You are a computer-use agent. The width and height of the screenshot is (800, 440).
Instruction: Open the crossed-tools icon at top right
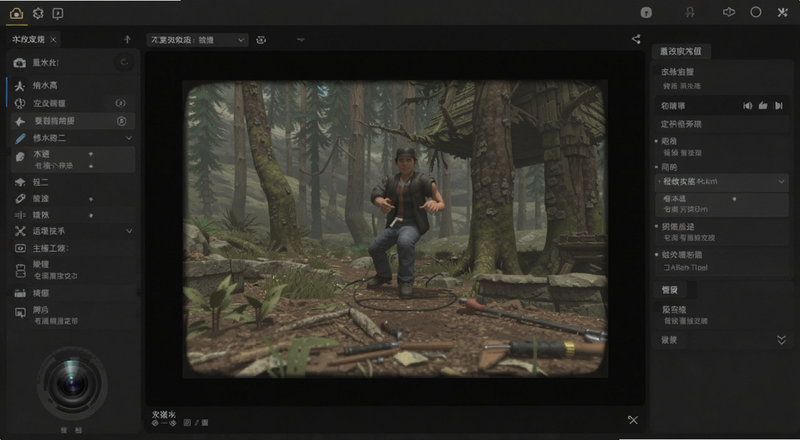(x=783, y=13)
